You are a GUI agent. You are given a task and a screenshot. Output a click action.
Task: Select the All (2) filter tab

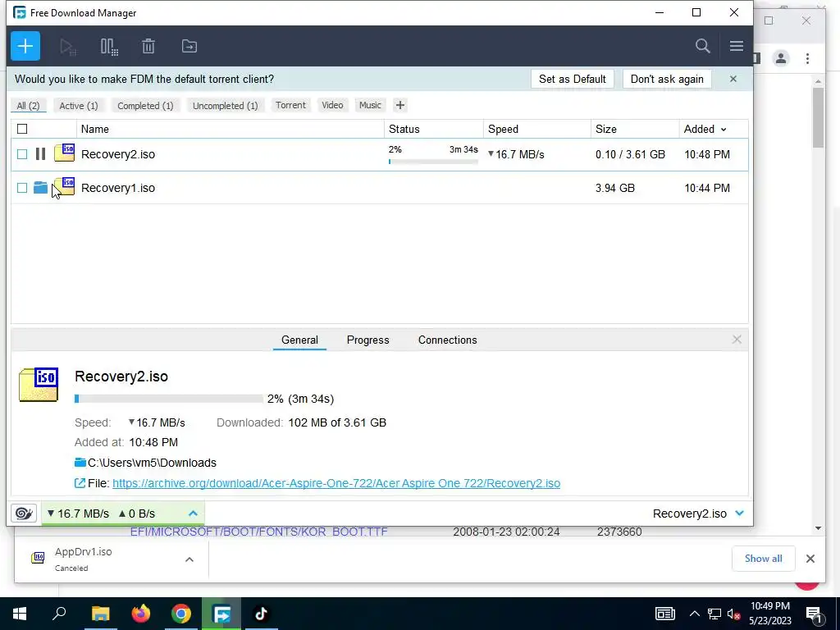tap(29, 106)
